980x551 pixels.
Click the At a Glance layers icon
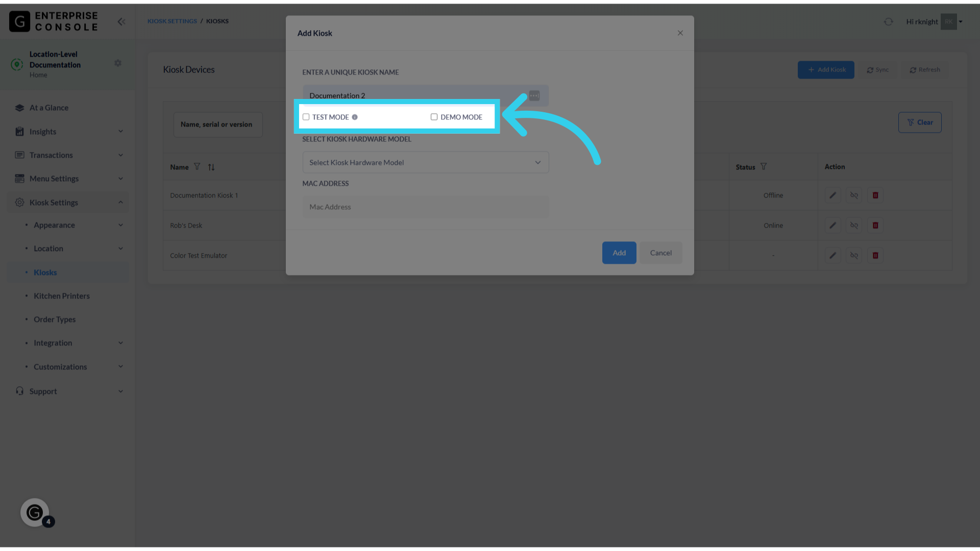pyautogui.click(x=19, y=108)
